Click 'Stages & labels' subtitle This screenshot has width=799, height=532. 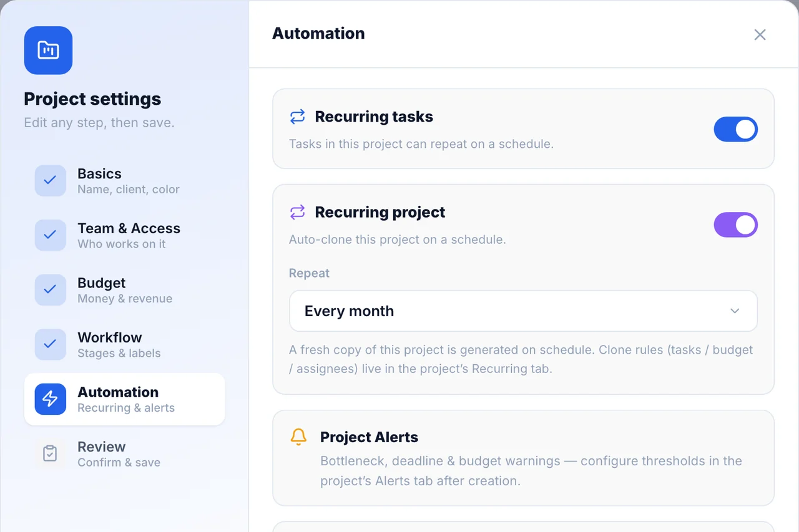pyautogui.click(x=119, y=353)
